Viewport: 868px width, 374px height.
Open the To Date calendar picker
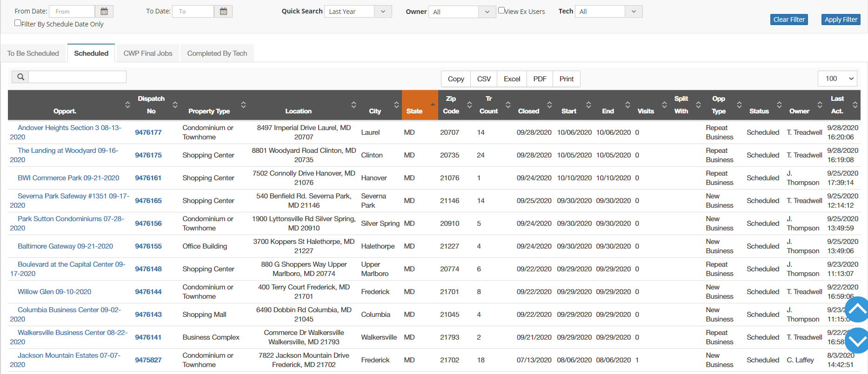point(223,11)
